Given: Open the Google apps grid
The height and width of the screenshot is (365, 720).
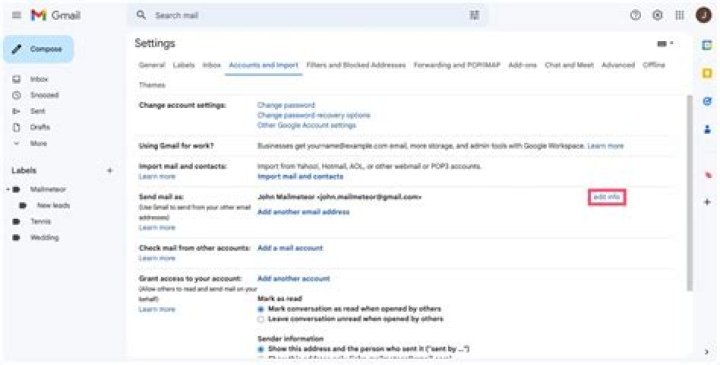Looking at the screenshot, I should click(x=680, y=15).
